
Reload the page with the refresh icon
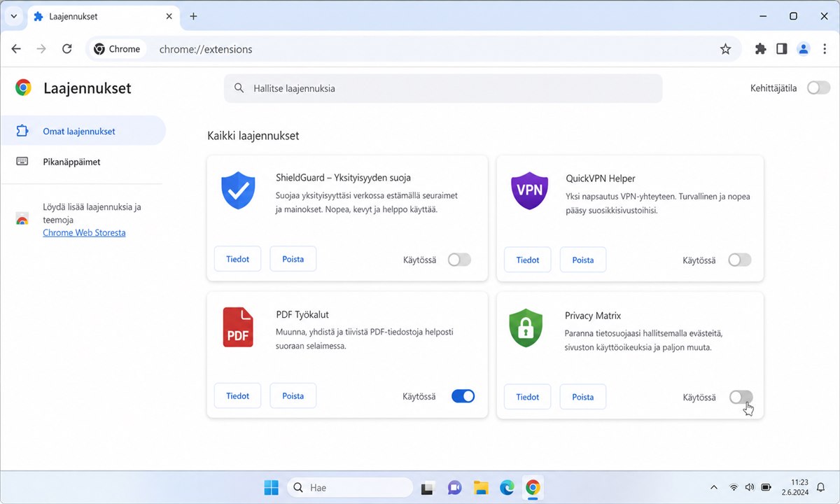click(67, 49)
